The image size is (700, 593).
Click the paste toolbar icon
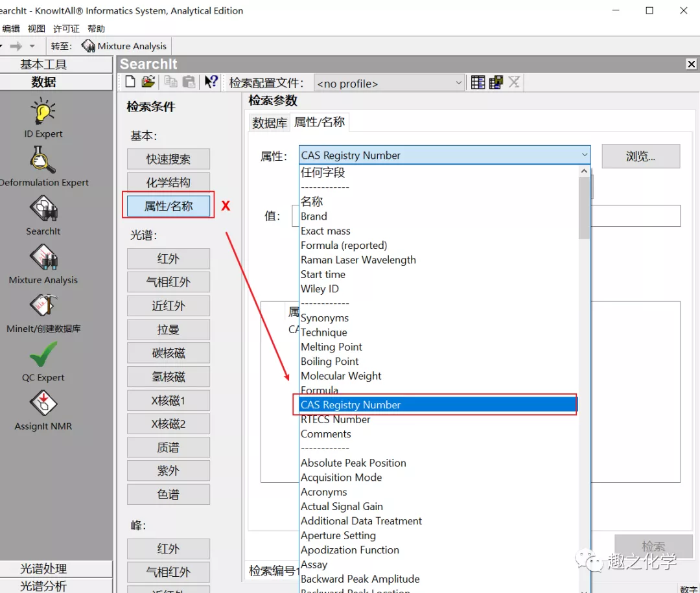coord(189,82)
